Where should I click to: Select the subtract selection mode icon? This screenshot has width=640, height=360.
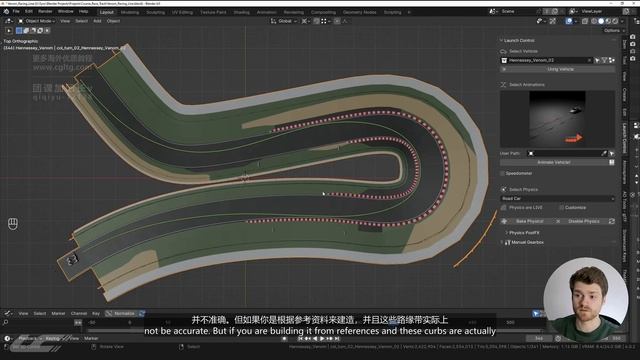tap(33, 31)
